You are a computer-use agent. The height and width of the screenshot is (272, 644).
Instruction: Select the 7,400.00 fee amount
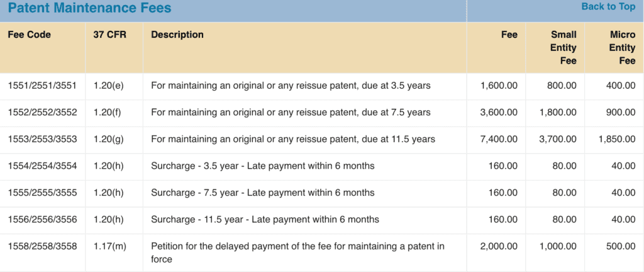(499, 139)
